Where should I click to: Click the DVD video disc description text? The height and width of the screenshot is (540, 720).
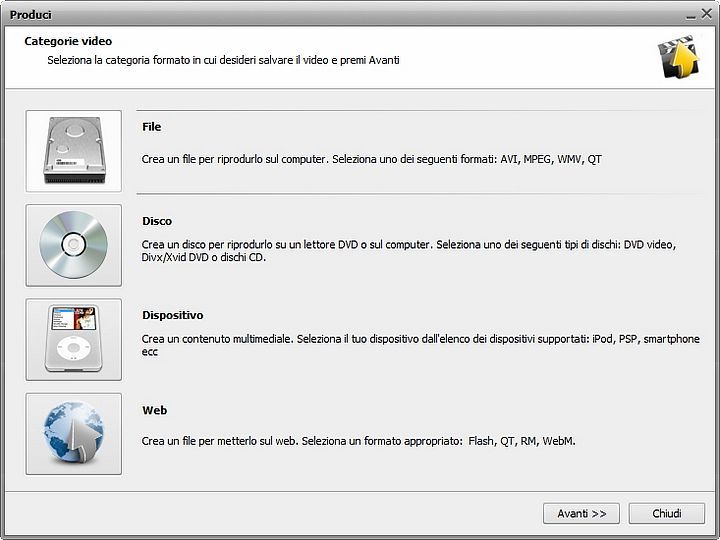click(409, 251)
